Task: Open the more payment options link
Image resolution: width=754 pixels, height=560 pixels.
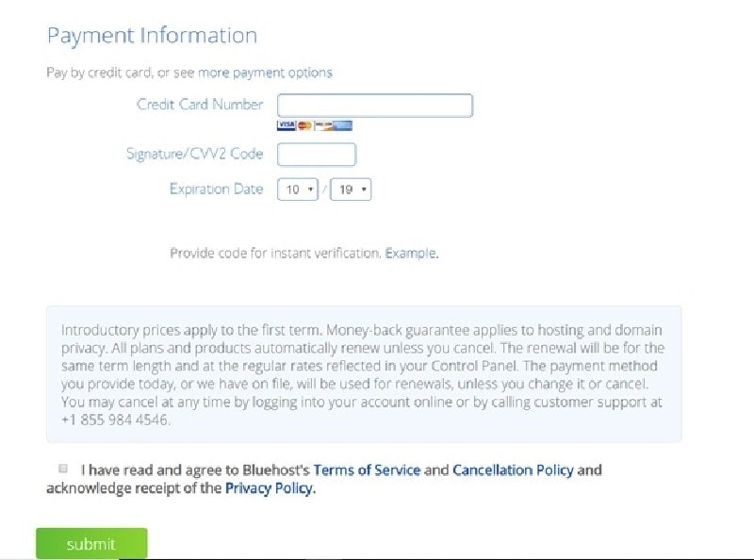Action: click(265, 73)
